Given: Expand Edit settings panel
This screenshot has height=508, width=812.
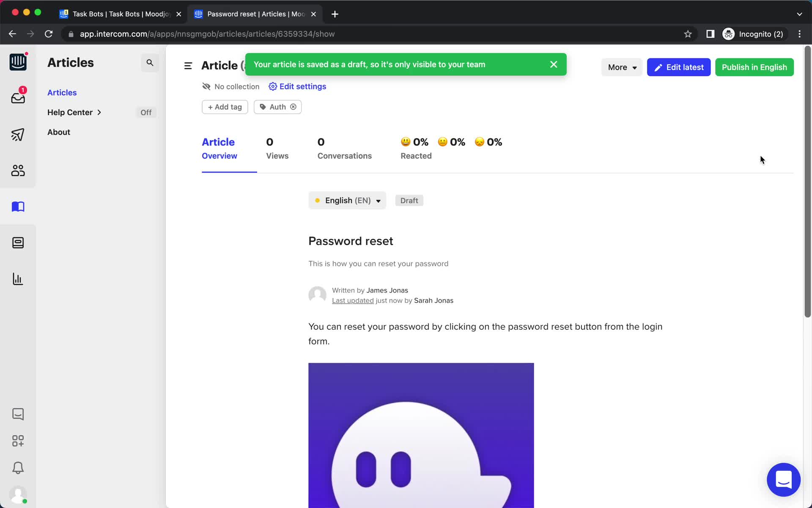Looking at the screenshot, I should 297,86.
